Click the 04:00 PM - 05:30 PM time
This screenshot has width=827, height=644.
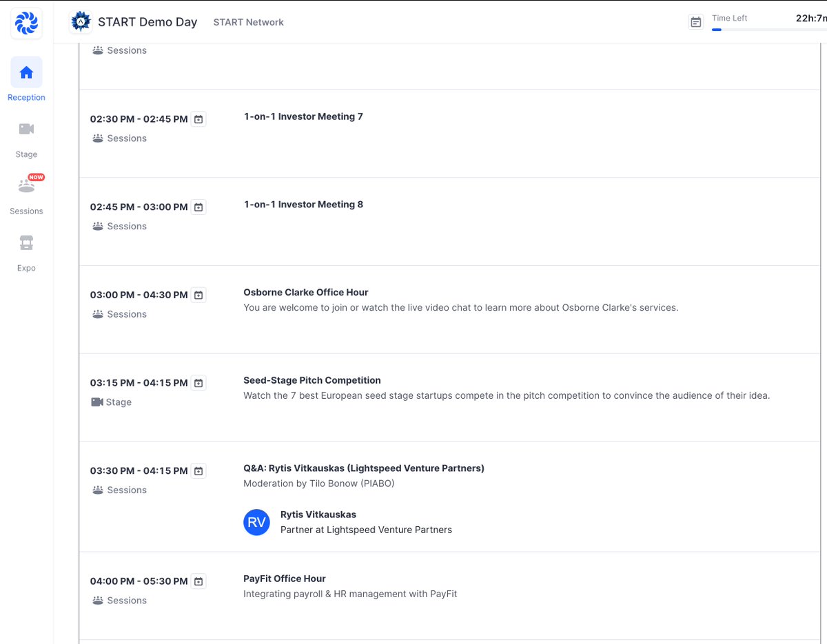139,581
